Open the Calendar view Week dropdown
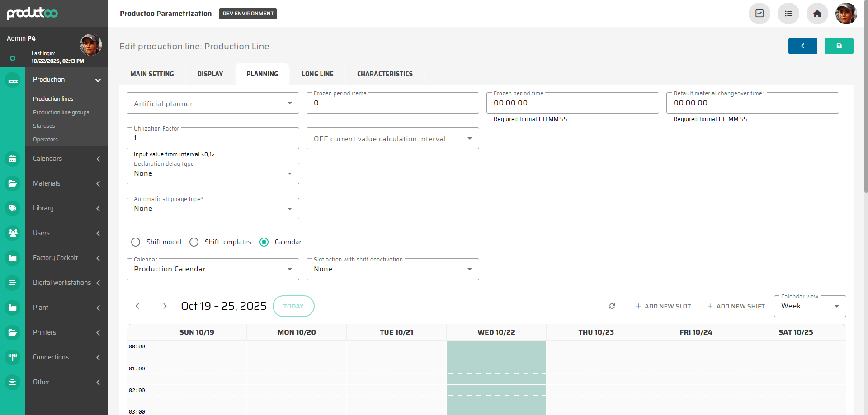The image size is (868, 415). point(809,306)
